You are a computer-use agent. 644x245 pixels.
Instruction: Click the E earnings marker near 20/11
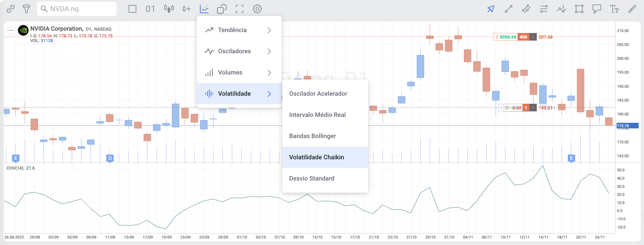coord(571,158)
